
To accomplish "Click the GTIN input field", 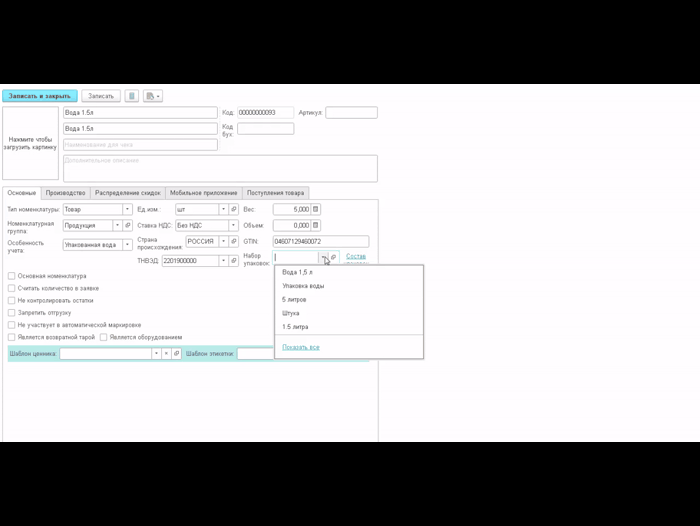I will point(320,241).
